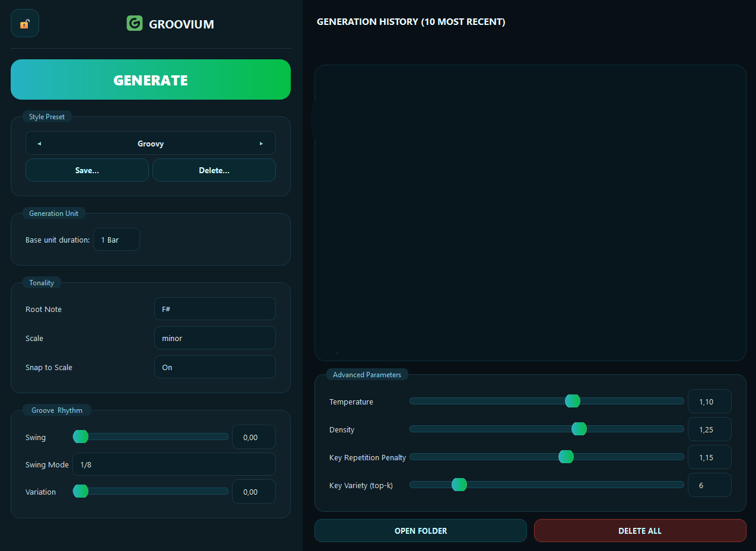Viewport: 756px width, 551px height.
Task: Click the Key Variety value field 6
Action: [710, 485]
